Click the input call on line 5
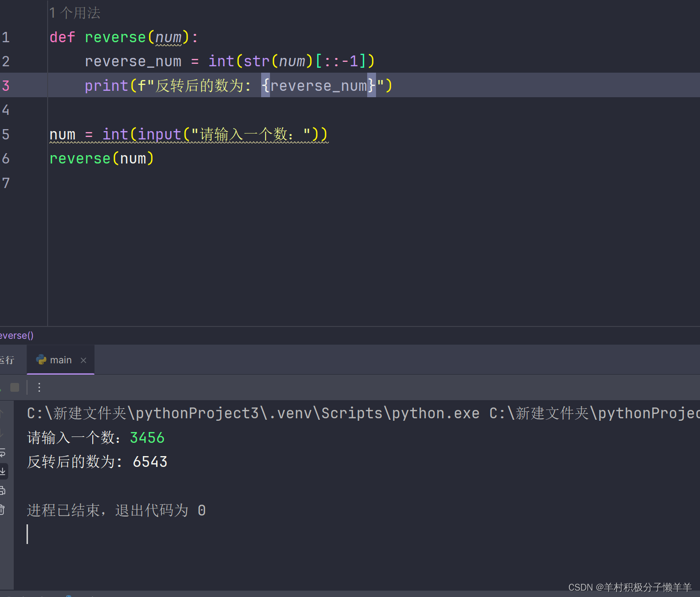Image resolution: width=700 pixels, height=597 pixels. (x=160, y=134)
